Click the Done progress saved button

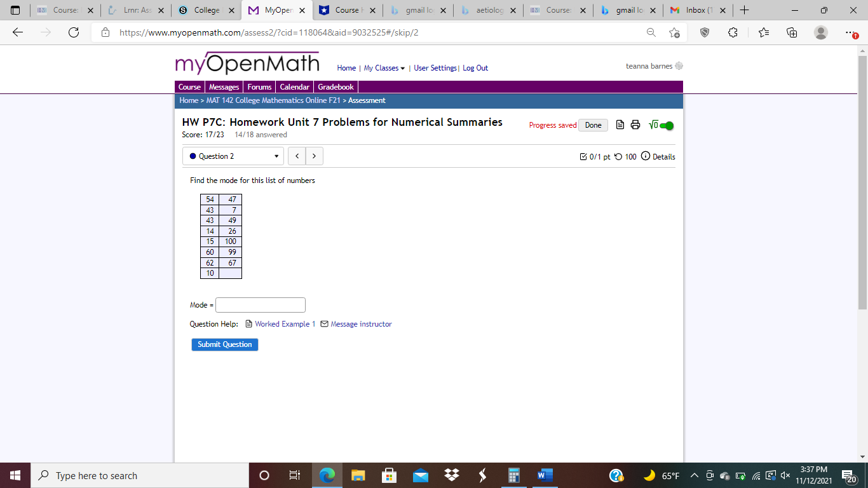tap(592, 125)
